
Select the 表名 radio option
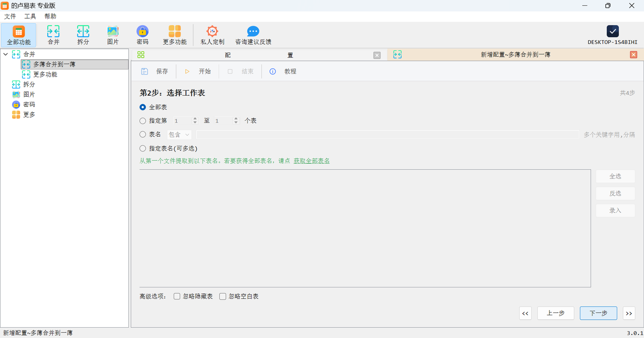143,134
